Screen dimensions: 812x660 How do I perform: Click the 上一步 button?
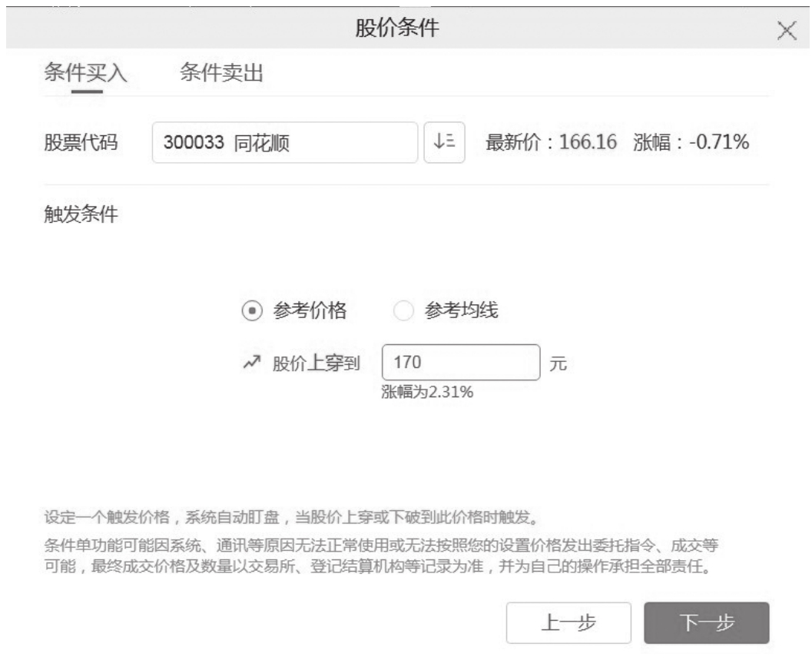tap(568, 622)
